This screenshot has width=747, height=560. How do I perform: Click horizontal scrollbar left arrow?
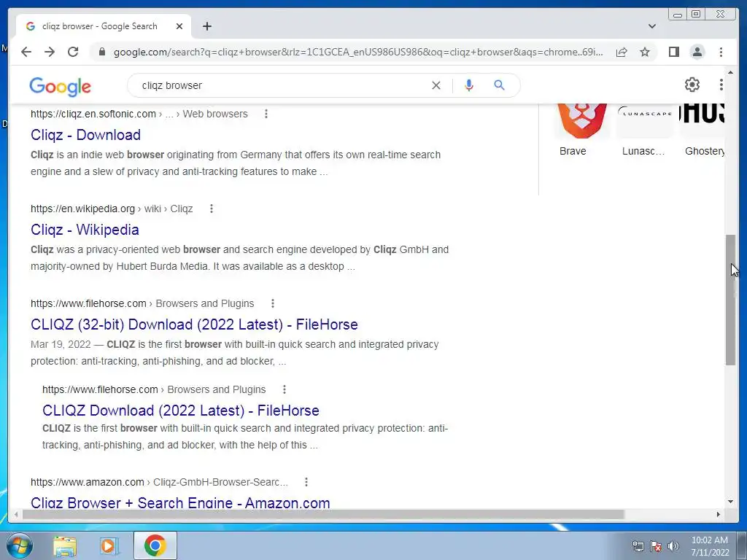pyautogui.click(x=16, y=514)
